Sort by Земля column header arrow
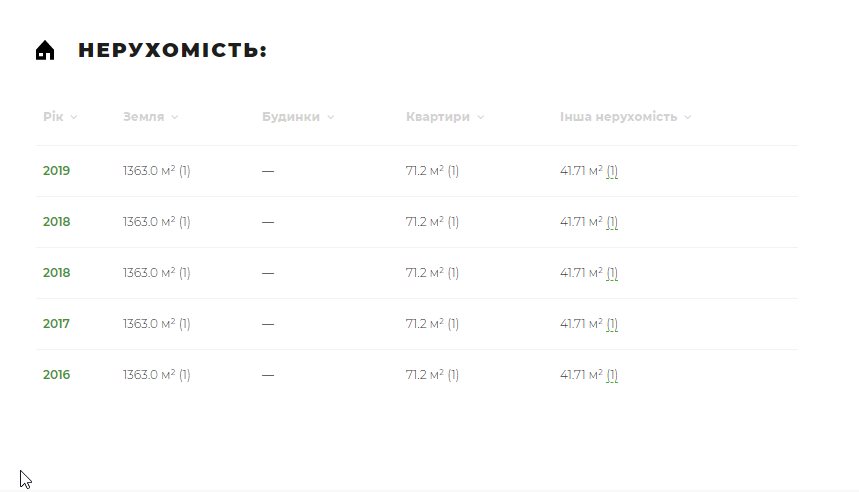This screenshot has height=492, width=859. click(174, 117)
